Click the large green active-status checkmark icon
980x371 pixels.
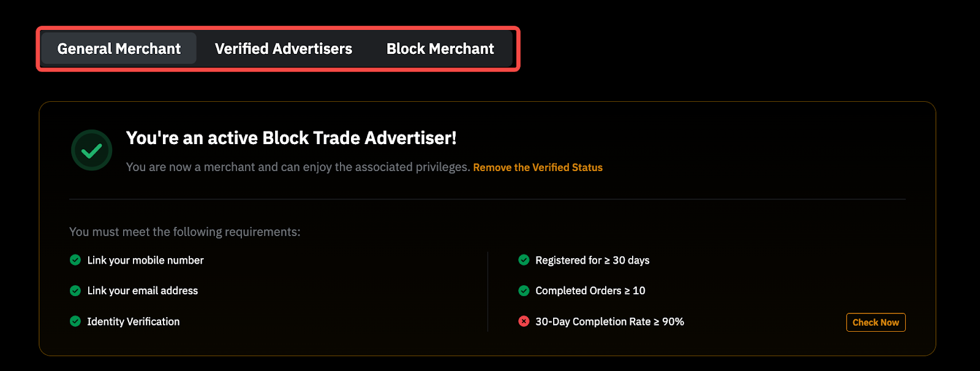(92, 150)
